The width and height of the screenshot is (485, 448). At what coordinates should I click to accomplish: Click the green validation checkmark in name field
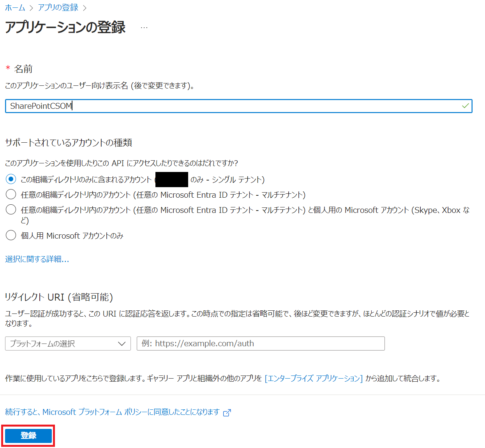tap(465, 106)
